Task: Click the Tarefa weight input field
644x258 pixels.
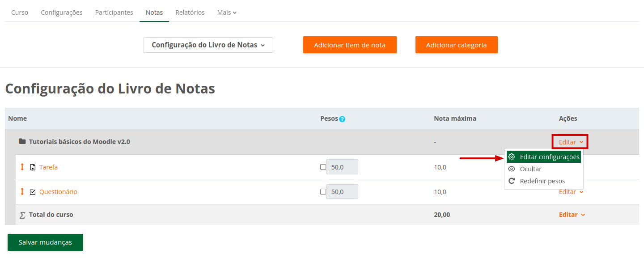Action: click(x=342, y=167)
